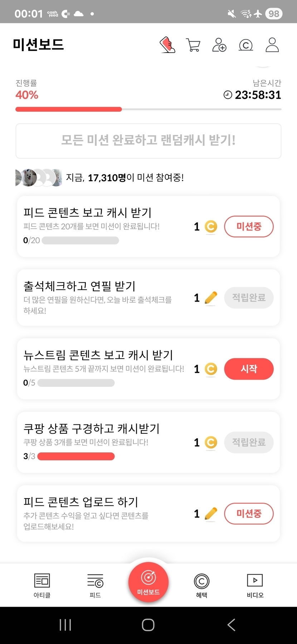Tap the red 40% mission progress bar
The width and height of the screenshot is (297, 644).
click(69, 109)
